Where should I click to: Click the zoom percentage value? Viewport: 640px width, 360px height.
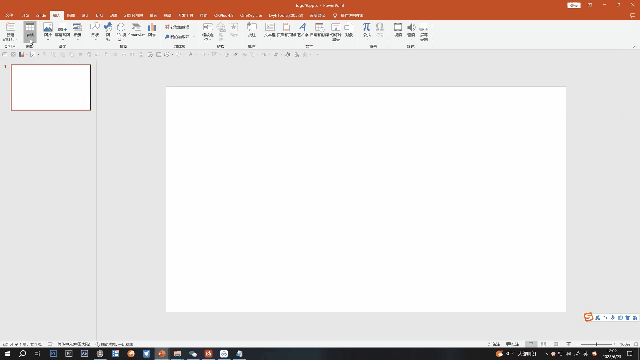[625, 344]
